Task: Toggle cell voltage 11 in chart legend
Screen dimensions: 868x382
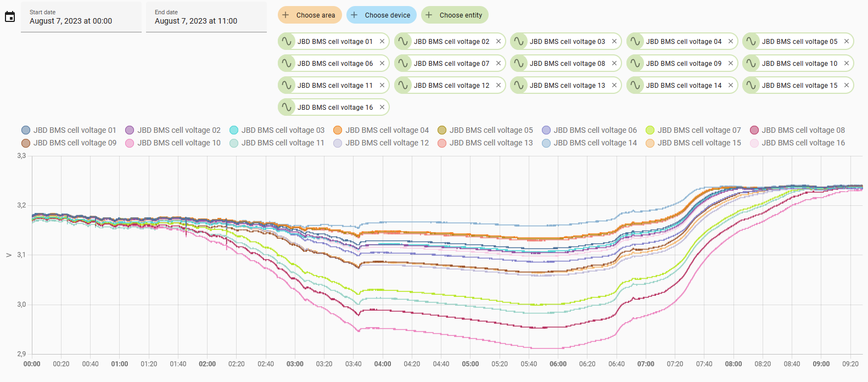Action: tap(277, 143)
